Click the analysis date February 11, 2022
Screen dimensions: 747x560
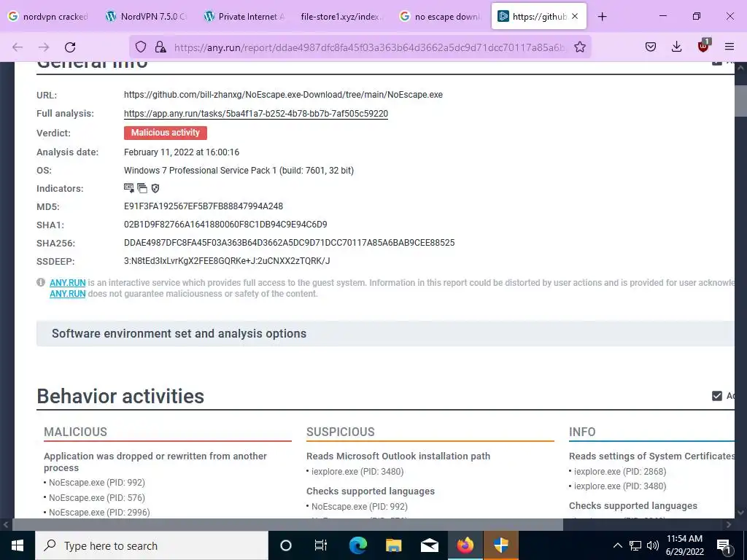tap(182, 152)
